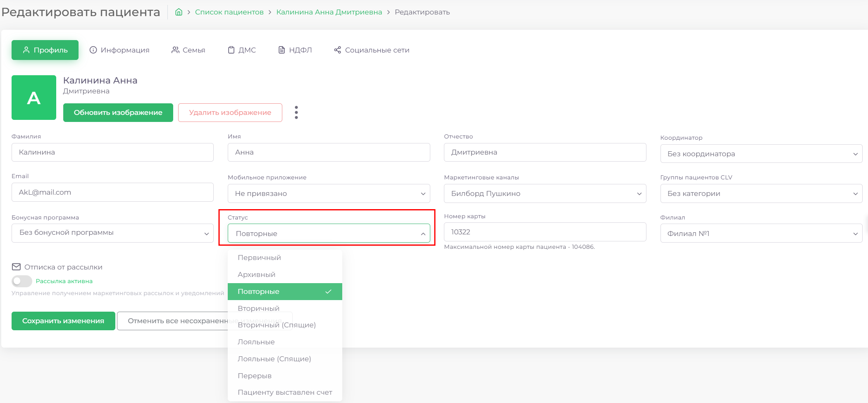Click the Редактировать breadcrumb text
Image resolution: width=868 pixels, height=403 pixels.
point(422,12)
